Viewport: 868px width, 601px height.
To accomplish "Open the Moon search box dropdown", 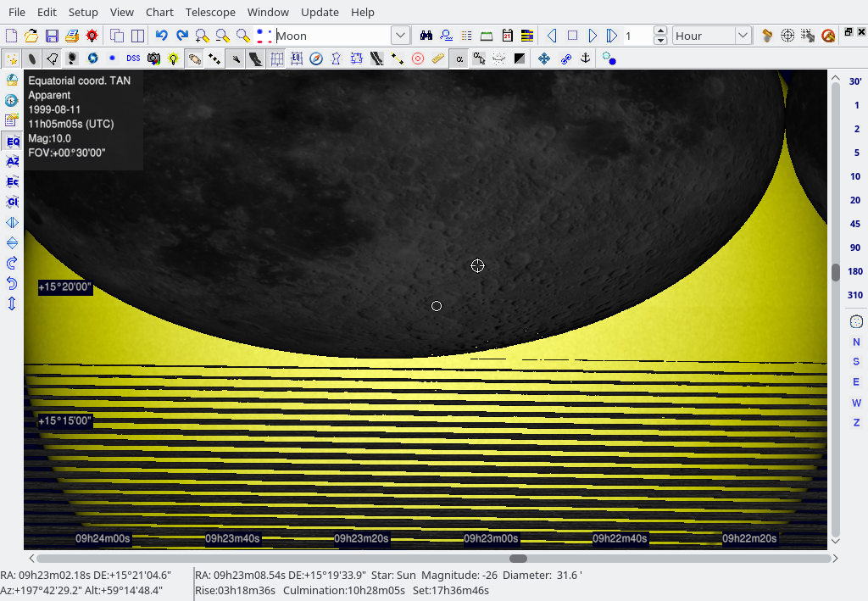I will coord(400,36).
